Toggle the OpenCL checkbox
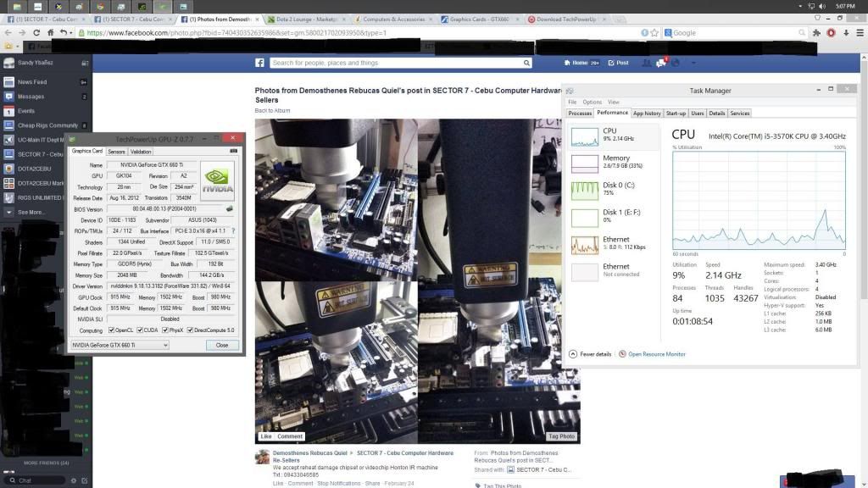 point(109,330)
